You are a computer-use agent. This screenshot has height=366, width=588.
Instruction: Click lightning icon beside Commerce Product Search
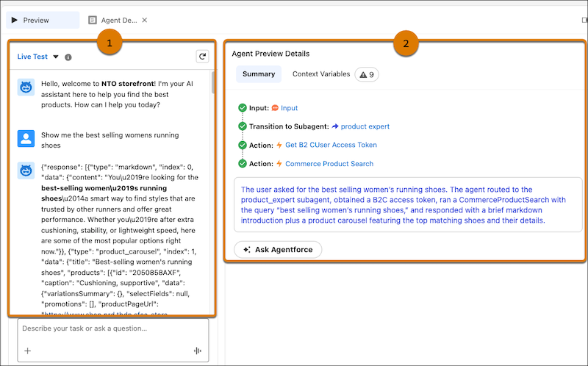coord(279,163)
